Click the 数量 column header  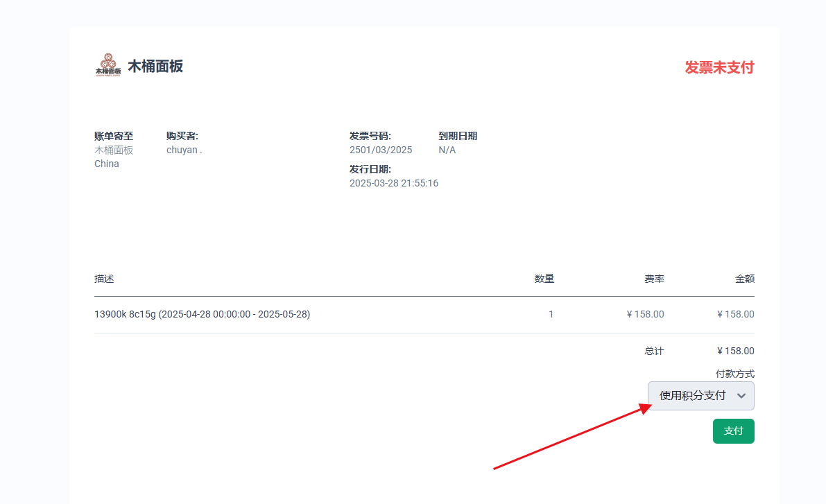click(x=544, y=279)
